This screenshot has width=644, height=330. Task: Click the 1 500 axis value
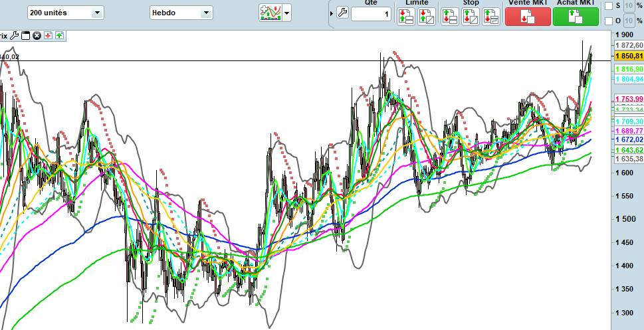point(625,219)
